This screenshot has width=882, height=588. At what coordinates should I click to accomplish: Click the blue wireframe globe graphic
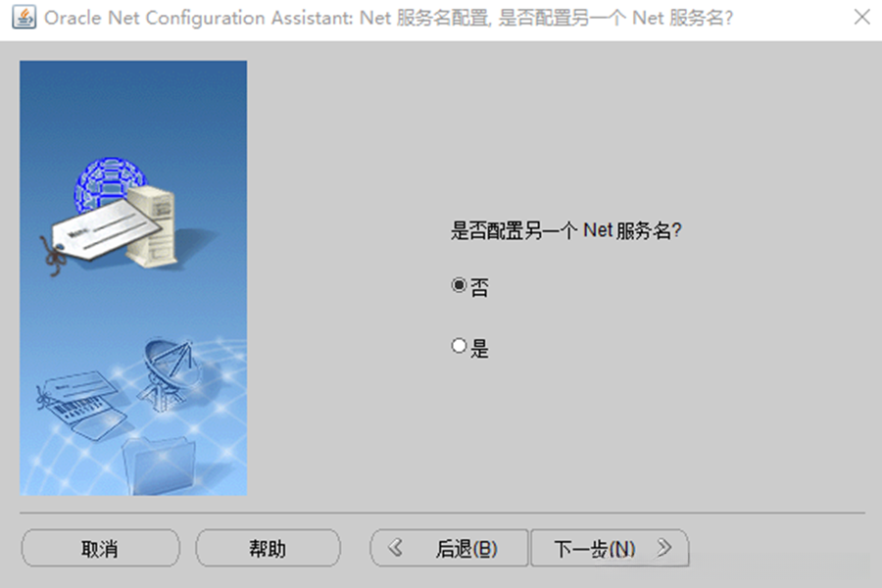(x=110, y=183)
